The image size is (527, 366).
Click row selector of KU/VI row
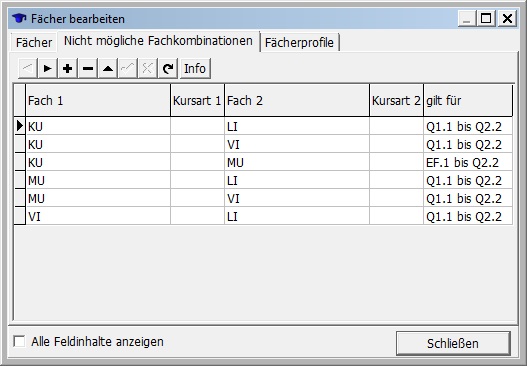(x=19, y=145)
